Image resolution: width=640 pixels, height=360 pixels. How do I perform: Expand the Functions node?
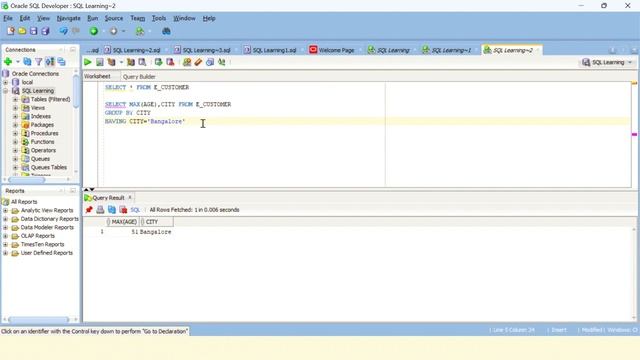(16, 142)
